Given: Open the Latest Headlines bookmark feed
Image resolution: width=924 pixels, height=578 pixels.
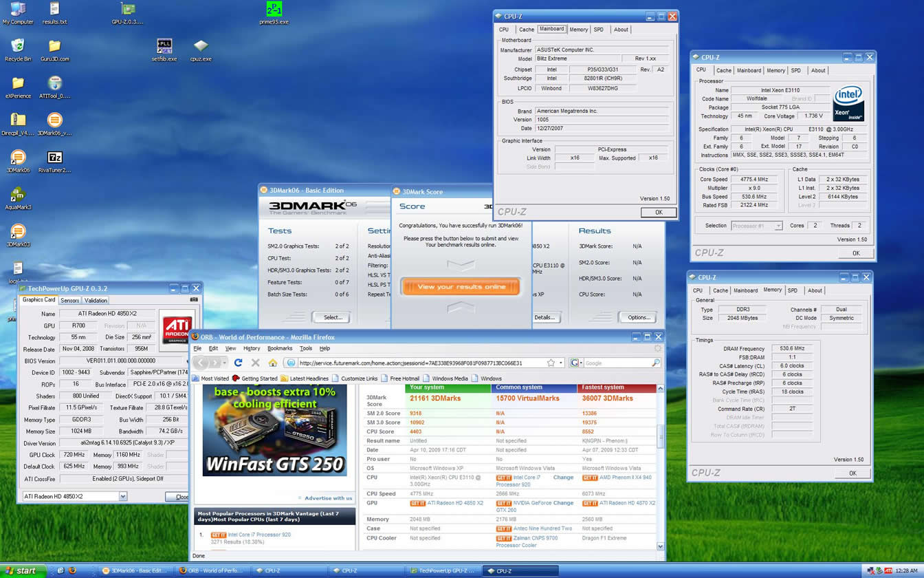Looking at the screenshot, I should 305,378.
